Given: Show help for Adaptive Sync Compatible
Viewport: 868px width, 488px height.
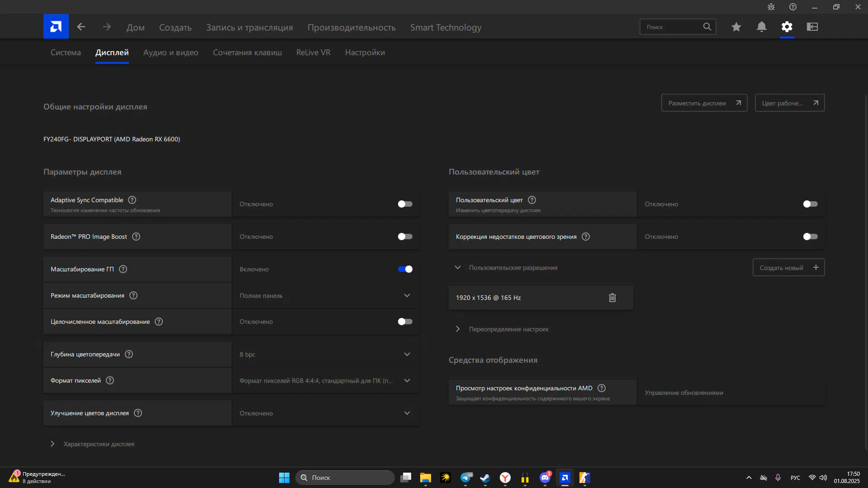Looking at the screenshot, I should click(x=132, y=200).
